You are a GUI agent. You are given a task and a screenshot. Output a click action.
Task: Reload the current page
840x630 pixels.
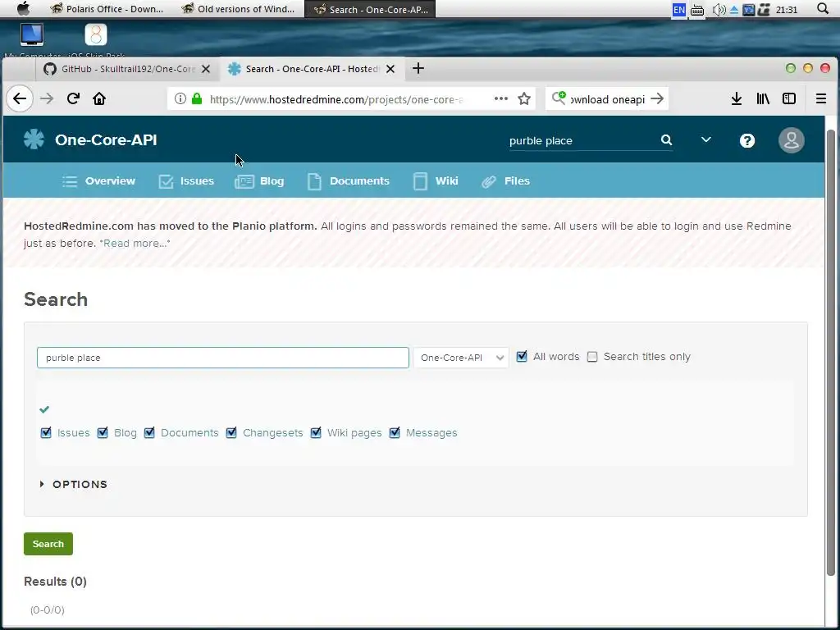click(73, 98)
